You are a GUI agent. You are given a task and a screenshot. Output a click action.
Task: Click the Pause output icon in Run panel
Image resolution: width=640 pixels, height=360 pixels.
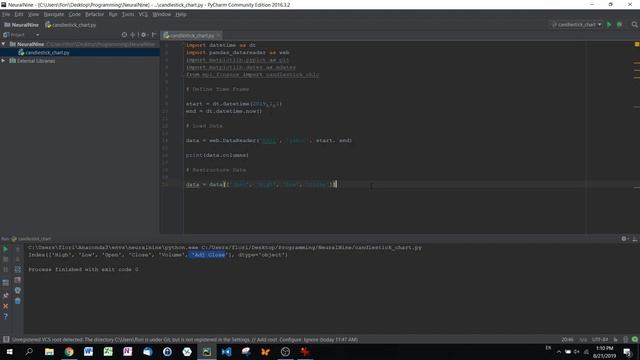click(x=5, y=269)
